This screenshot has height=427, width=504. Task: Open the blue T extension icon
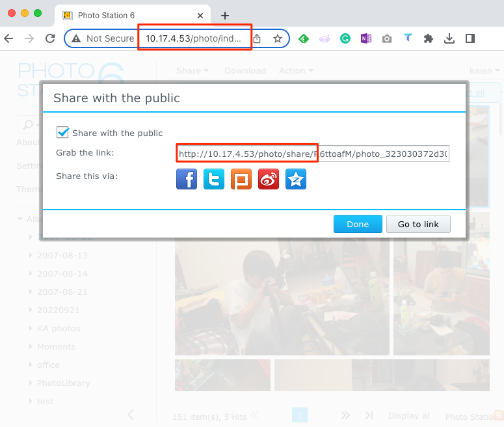point(408,38)
